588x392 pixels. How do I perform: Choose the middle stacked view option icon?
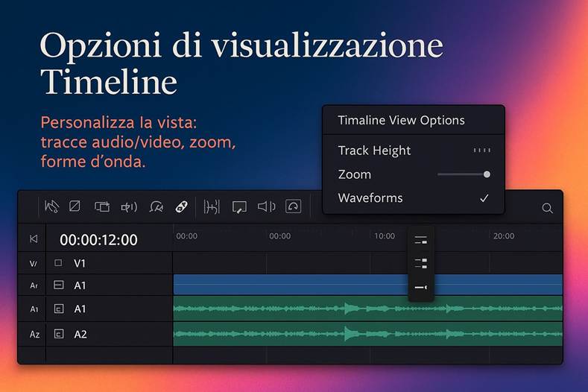tap(421, 263)
